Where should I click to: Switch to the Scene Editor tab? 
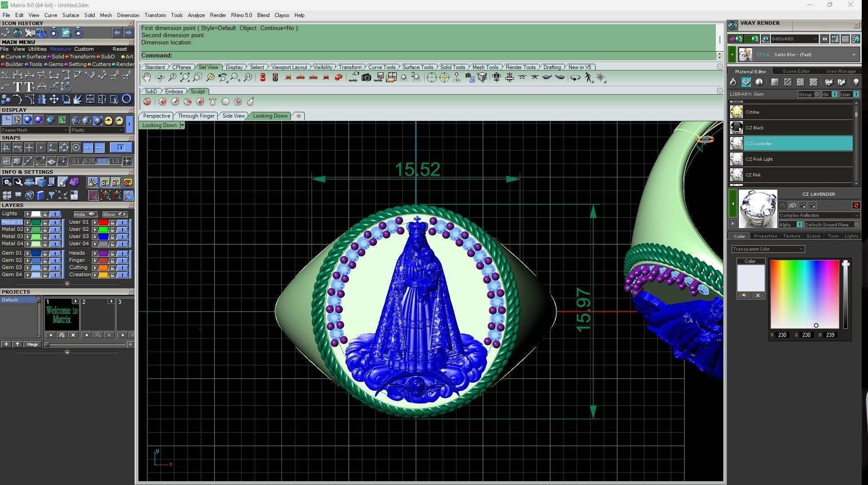796,71
